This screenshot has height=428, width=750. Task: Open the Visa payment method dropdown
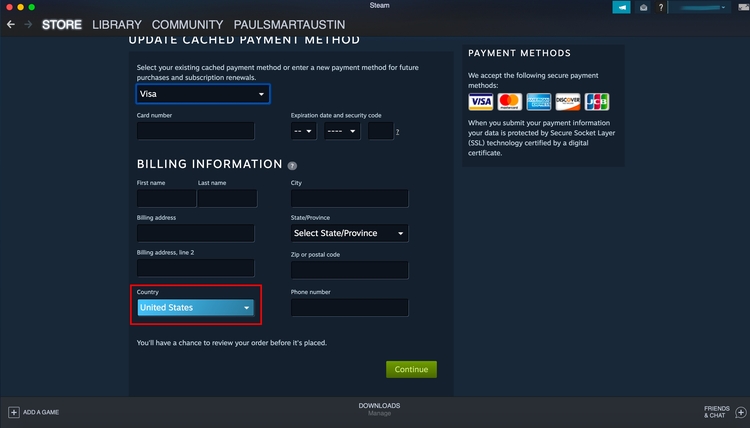(x=203, y=94)
